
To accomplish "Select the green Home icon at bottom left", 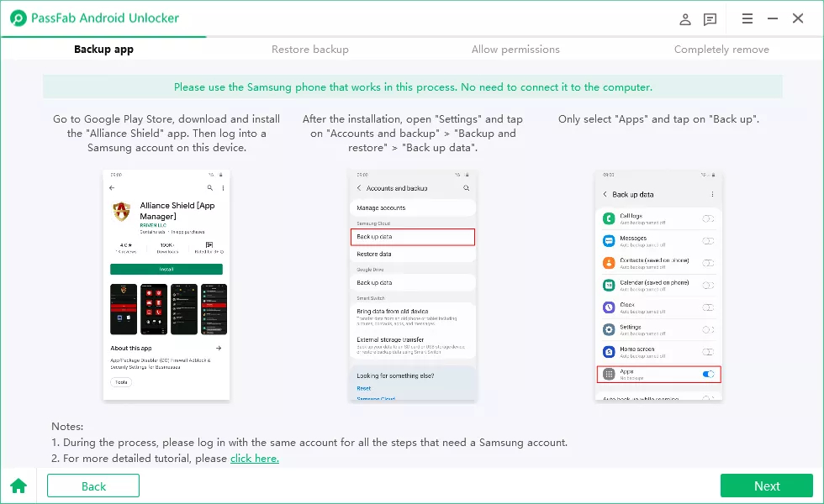I will 18,486.
